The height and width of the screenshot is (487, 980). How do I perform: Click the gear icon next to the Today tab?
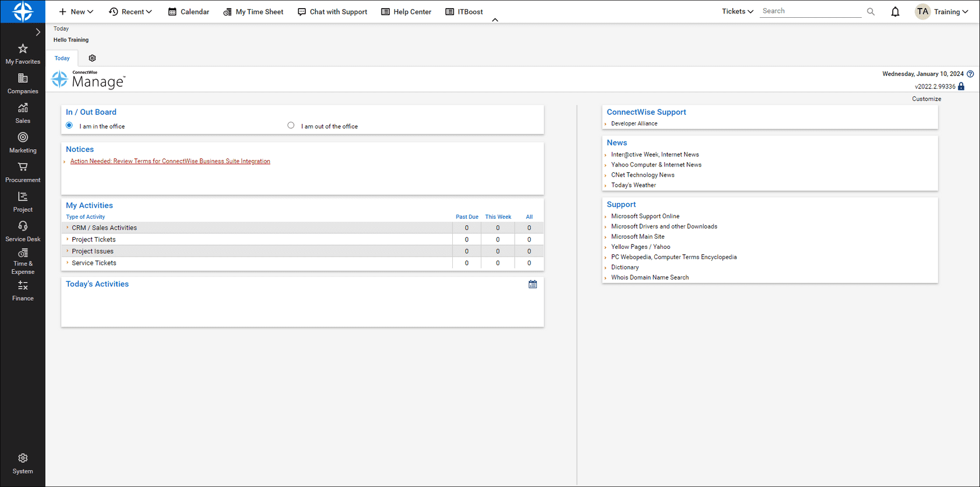pos(92,58)
